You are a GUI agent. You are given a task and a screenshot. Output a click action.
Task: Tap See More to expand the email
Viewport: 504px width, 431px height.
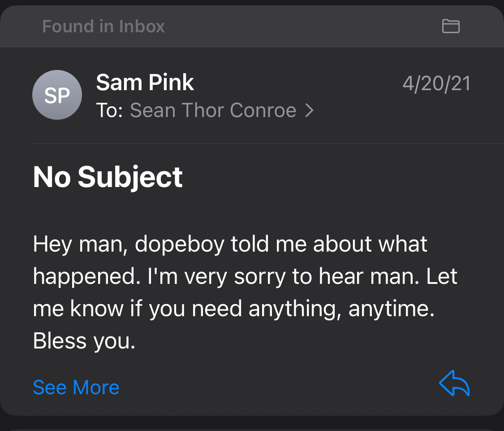click(x=75, y=387)
